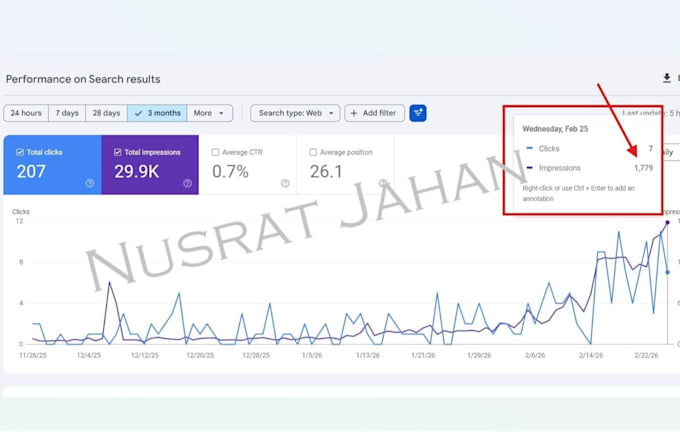Viewport: 680px width, 432px height.
Task: Click the plus icon in Add filter
Action: (x=354, y=113)
